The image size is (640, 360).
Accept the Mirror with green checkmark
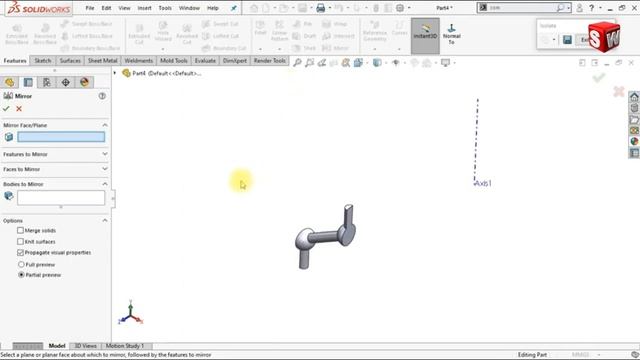(x=6, y=109)
